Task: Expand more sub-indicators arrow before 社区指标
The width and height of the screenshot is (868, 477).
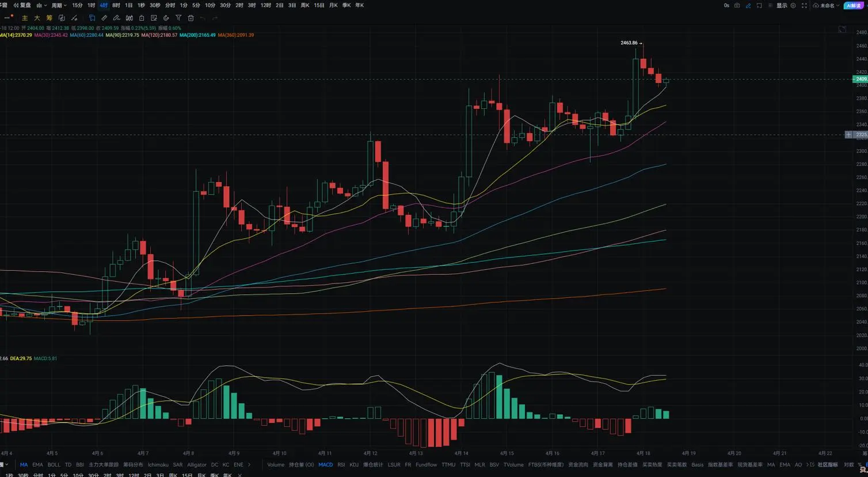Action: coord(808,465)
